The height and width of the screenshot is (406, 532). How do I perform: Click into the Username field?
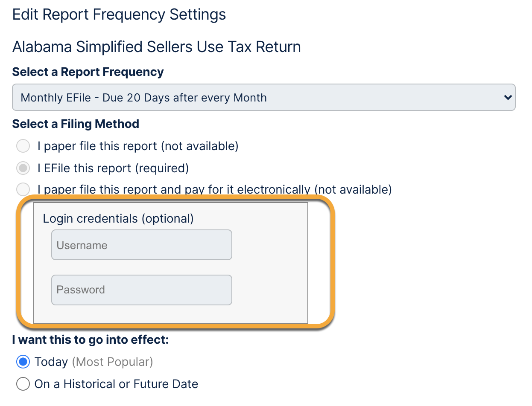click(x=141, y=245)
